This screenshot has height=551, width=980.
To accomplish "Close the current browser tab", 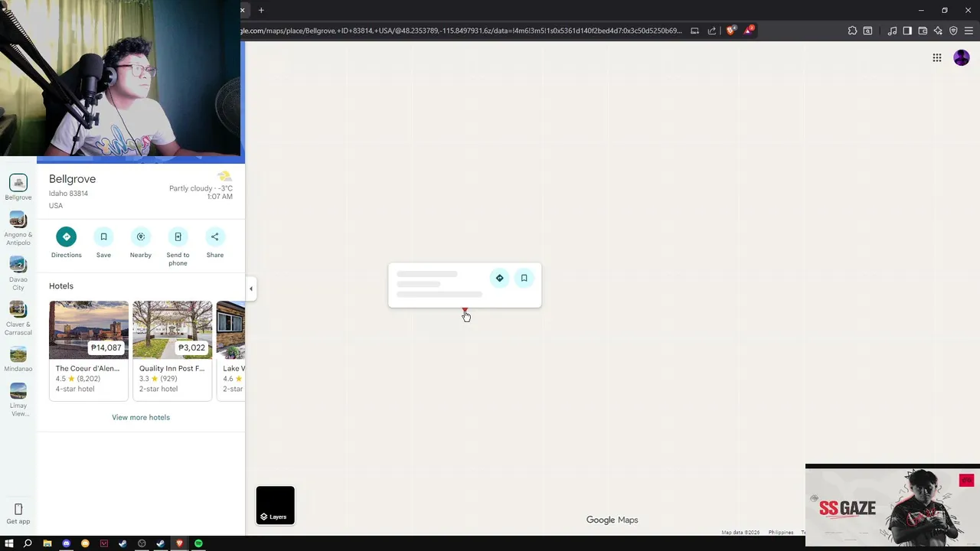I will tap(243, 10).
